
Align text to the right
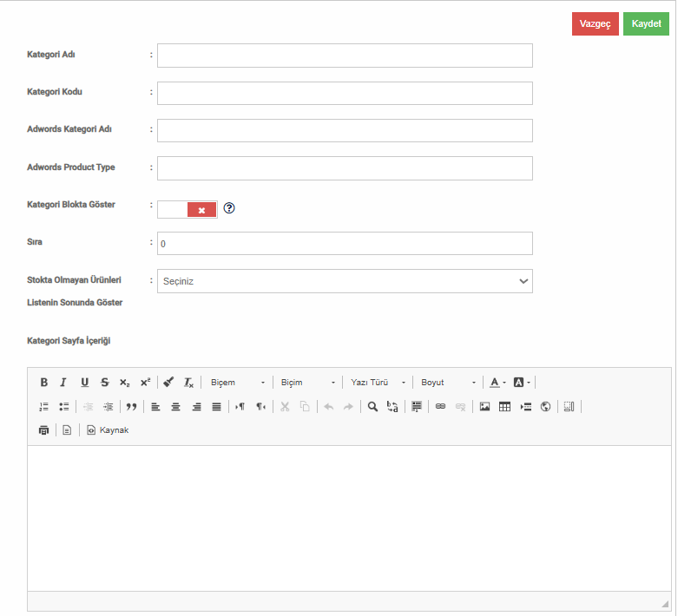[196, 406]
